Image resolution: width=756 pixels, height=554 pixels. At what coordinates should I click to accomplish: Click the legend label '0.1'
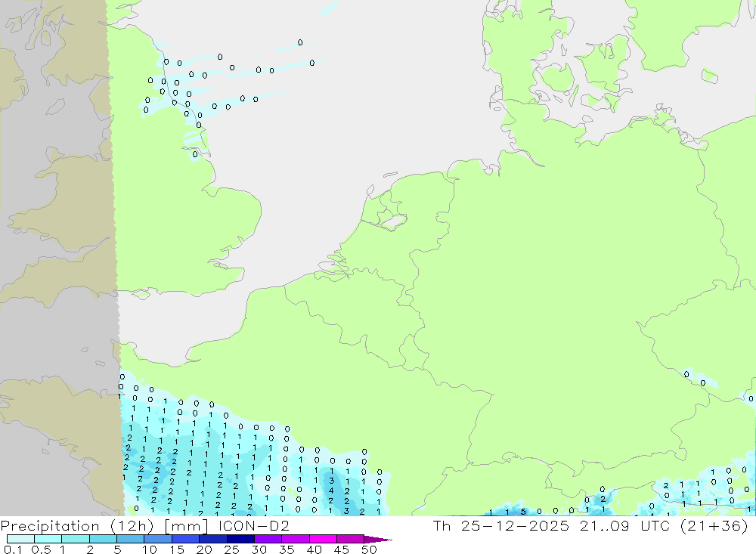(x=13, y=549)
